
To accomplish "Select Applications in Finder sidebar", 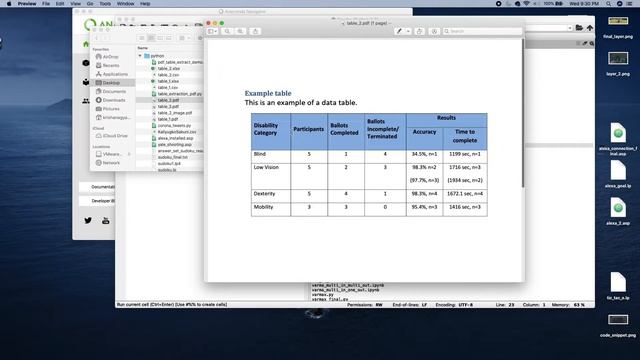I will coord(112,74).
